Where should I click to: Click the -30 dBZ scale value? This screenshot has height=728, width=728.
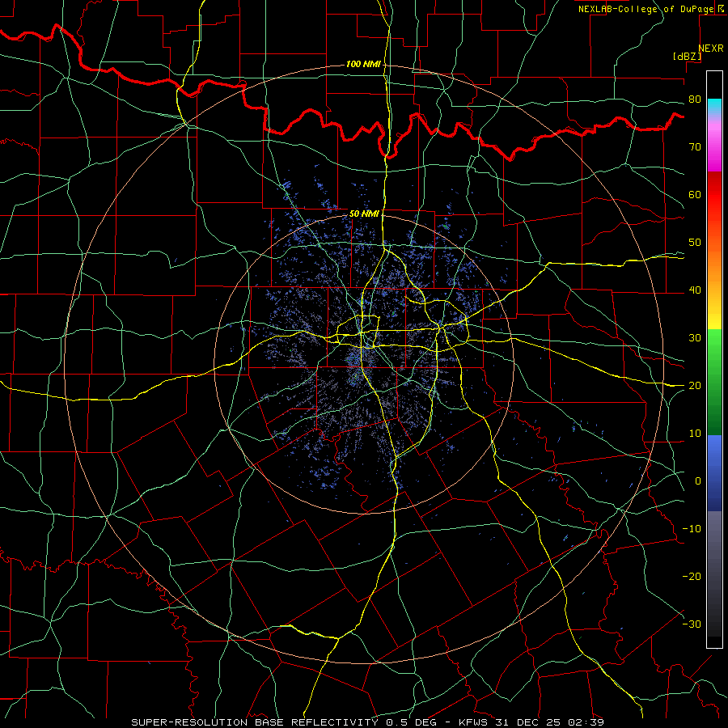692,624
